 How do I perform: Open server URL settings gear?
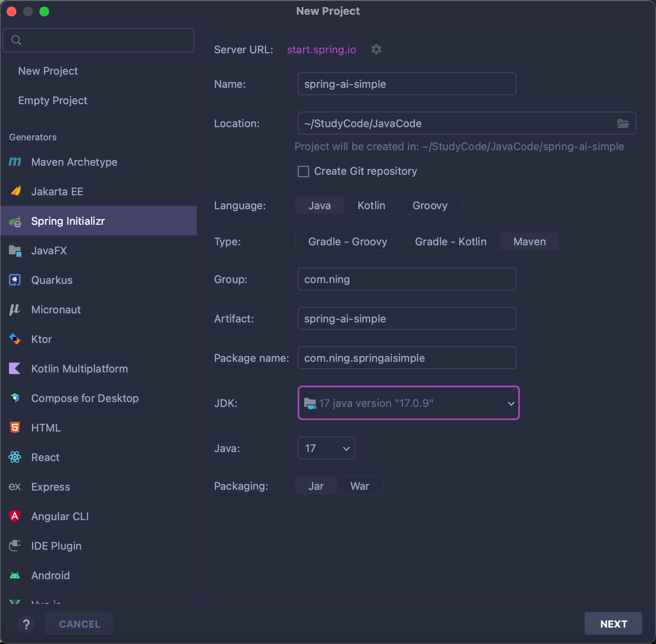tap(376, 50)
